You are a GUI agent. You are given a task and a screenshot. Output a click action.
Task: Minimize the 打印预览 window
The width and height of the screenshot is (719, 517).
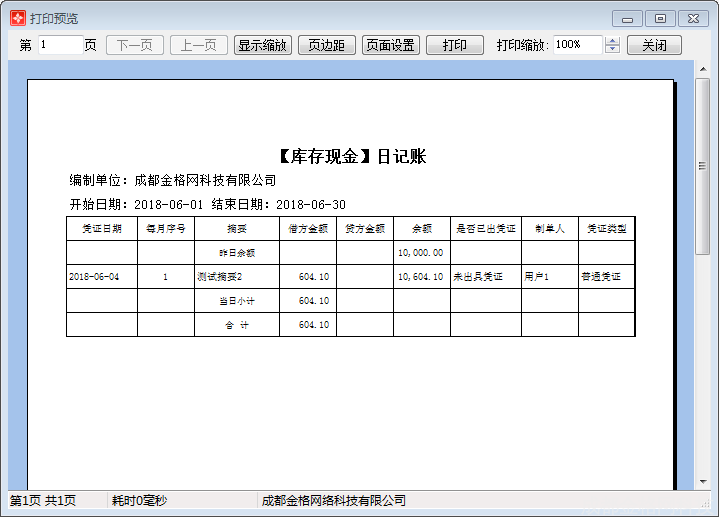[627, 18]
